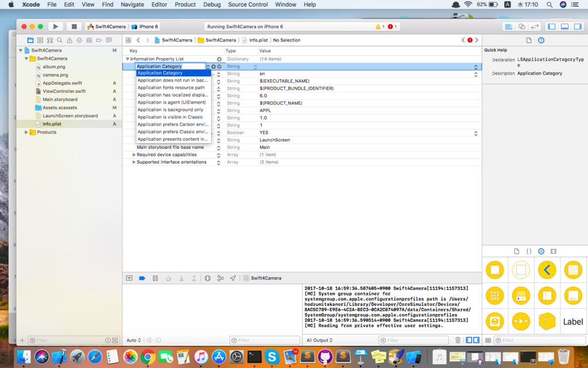588x368 pixels.
Task: Toggle source-control status filter in navigator
Action: coord(115,340)
